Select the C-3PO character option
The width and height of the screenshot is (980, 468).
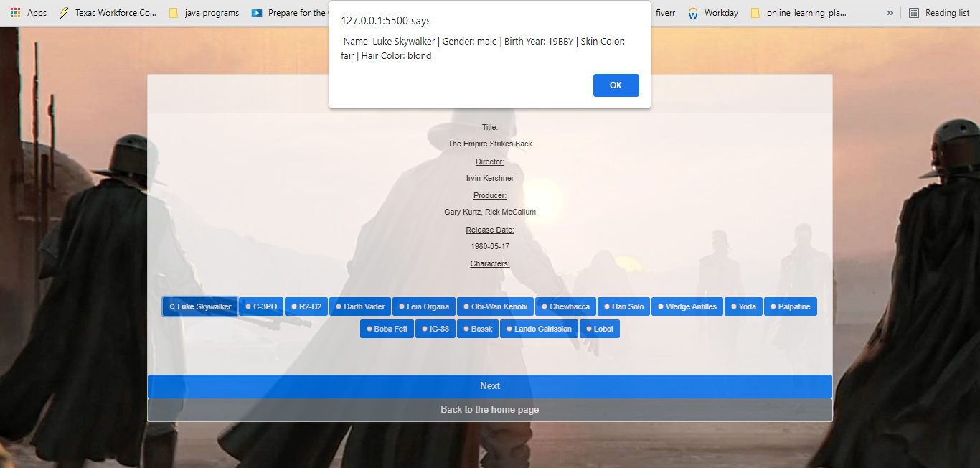point(261,306)
